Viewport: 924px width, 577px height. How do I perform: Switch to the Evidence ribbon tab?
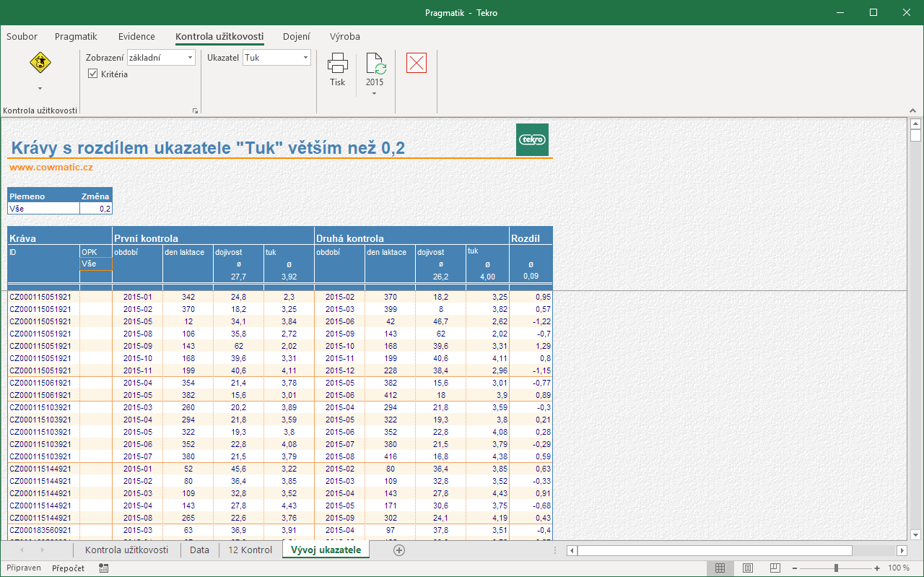(x=136, y=36)
